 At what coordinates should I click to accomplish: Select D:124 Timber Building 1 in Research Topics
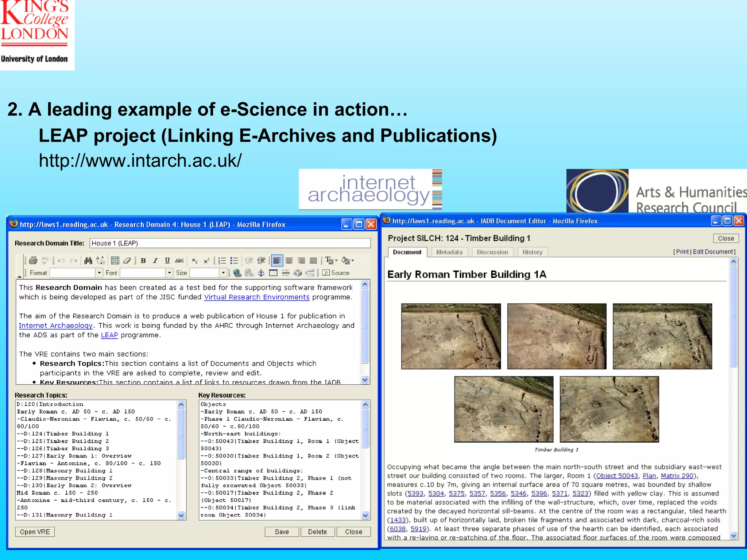[63, 434]
